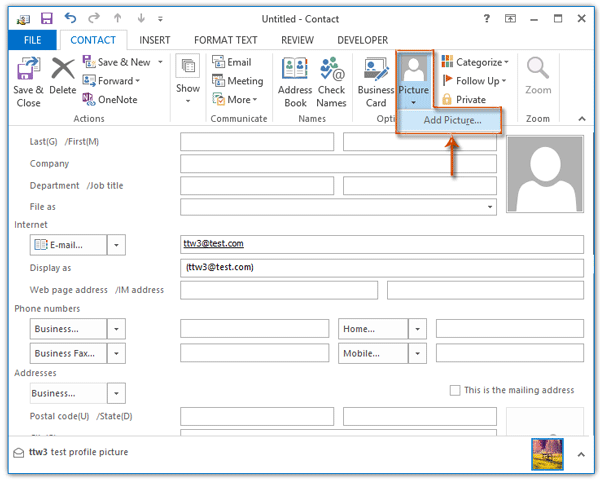Click Save & New button
Viewport: 600px width, 480px height.
(117, 62)
